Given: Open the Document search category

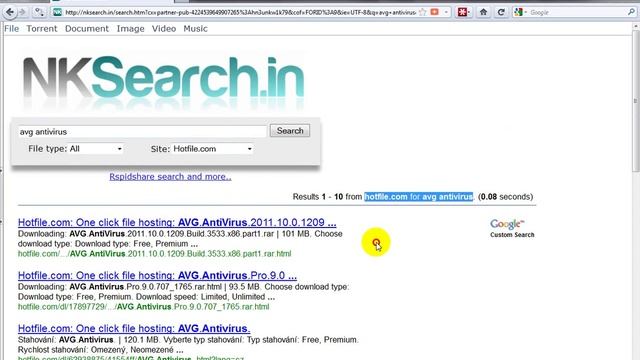Looking at the screenshot, I should point(87,29).
